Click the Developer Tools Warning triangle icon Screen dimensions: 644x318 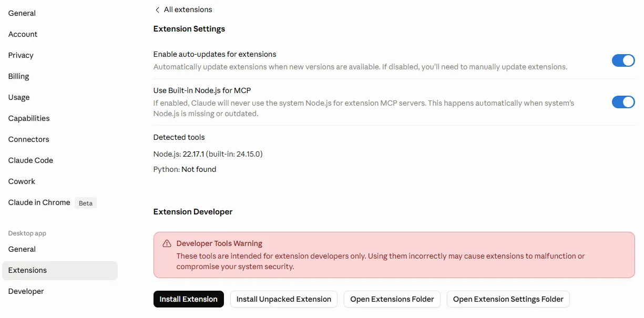click(x=167, y=243)
